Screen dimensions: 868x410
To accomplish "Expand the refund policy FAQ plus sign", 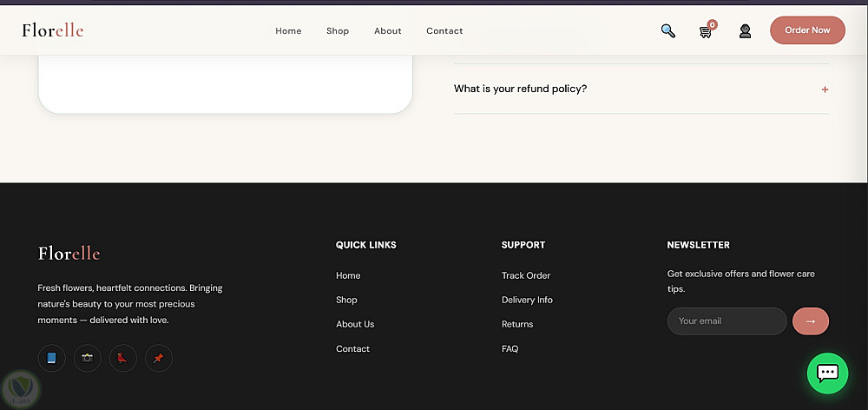I will tap(825, 89).
